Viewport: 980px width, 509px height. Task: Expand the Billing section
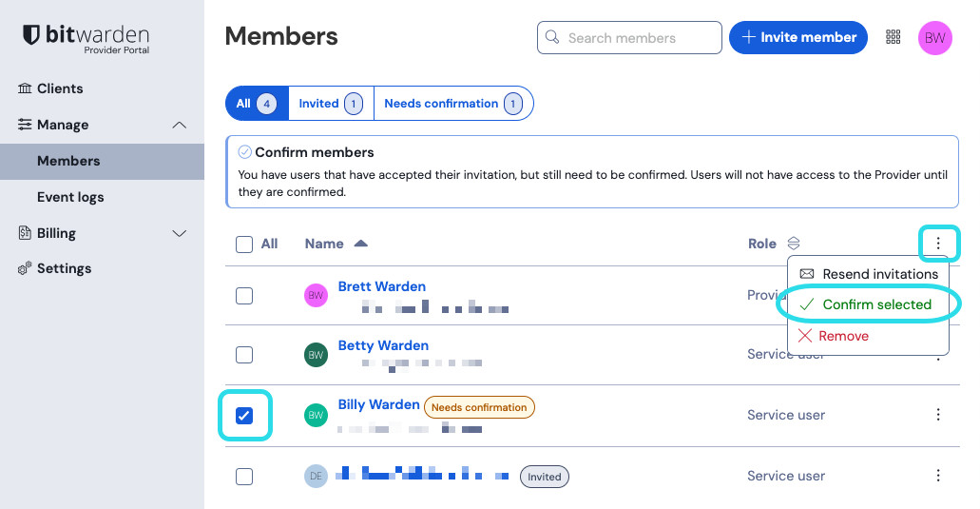[x=179, y=233]
